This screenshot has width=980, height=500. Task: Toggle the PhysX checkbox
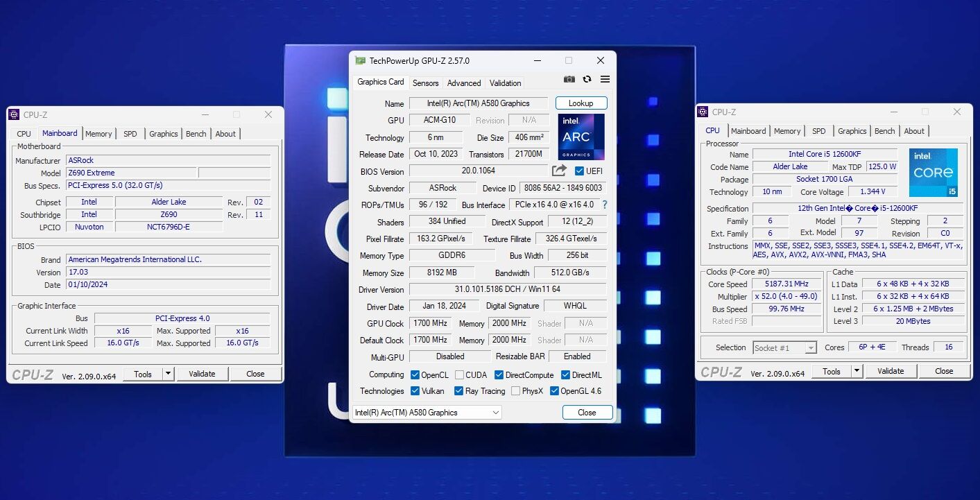coord(515,391)
